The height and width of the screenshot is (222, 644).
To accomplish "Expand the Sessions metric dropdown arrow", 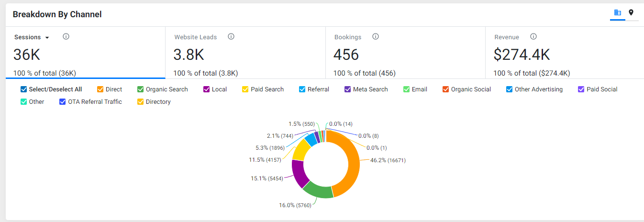I will (x=47, y=37).
